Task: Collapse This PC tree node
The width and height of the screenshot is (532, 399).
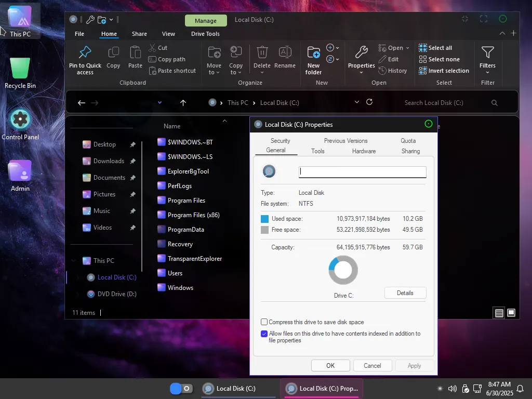Action: point(73,261)
